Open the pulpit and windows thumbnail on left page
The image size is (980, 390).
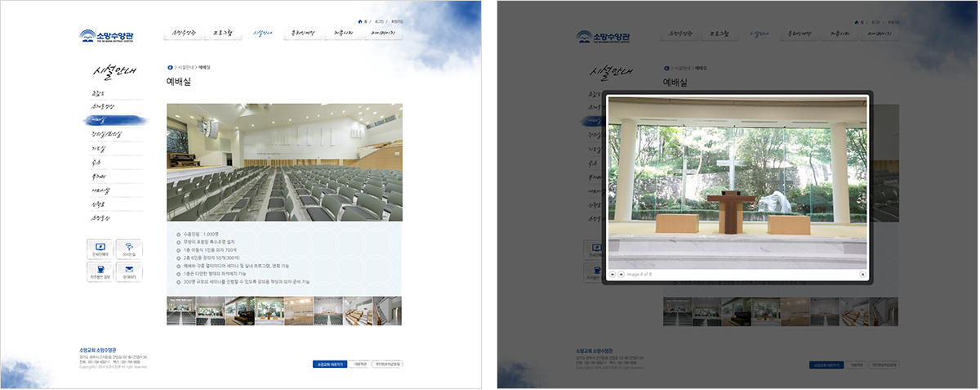point(269,311)
